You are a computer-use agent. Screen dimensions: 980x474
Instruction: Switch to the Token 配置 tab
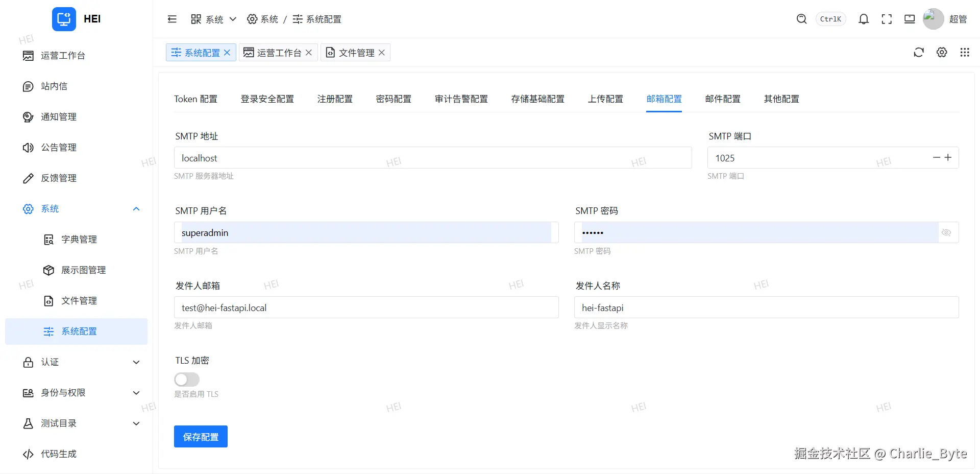pyautogui.click(x=195, y=99)
